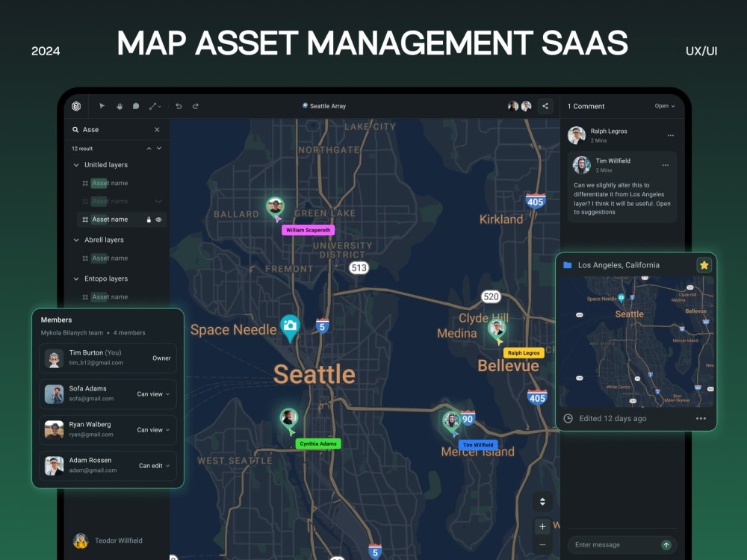This screenshot has width=747, height=560.
Task: Click Sofa Adams avatar in Members
Action: click(54, 394)
